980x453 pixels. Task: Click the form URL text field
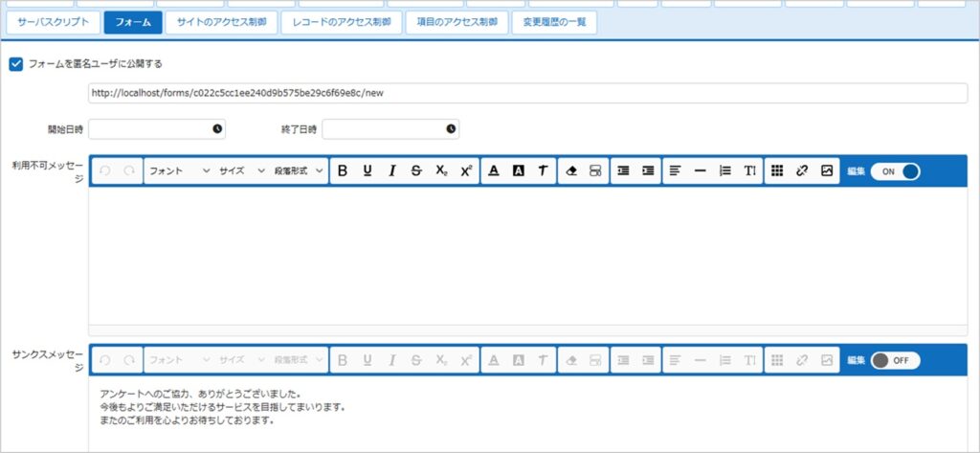coord(526,94)
